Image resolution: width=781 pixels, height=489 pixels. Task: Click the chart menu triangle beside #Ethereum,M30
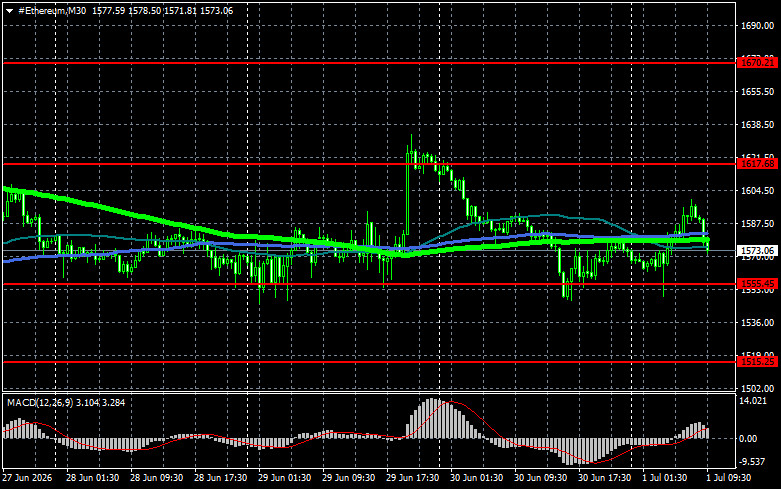[9, 11]
